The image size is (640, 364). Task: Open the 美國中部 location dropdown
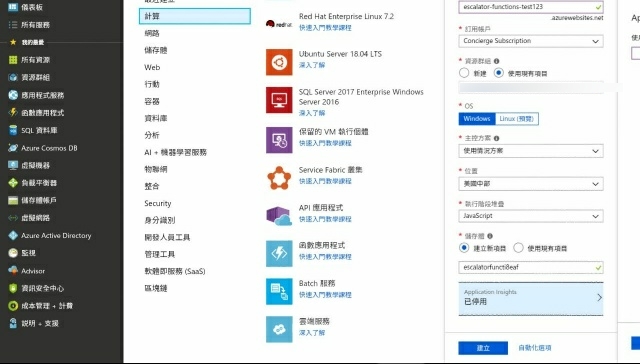(x=531, y=184)
